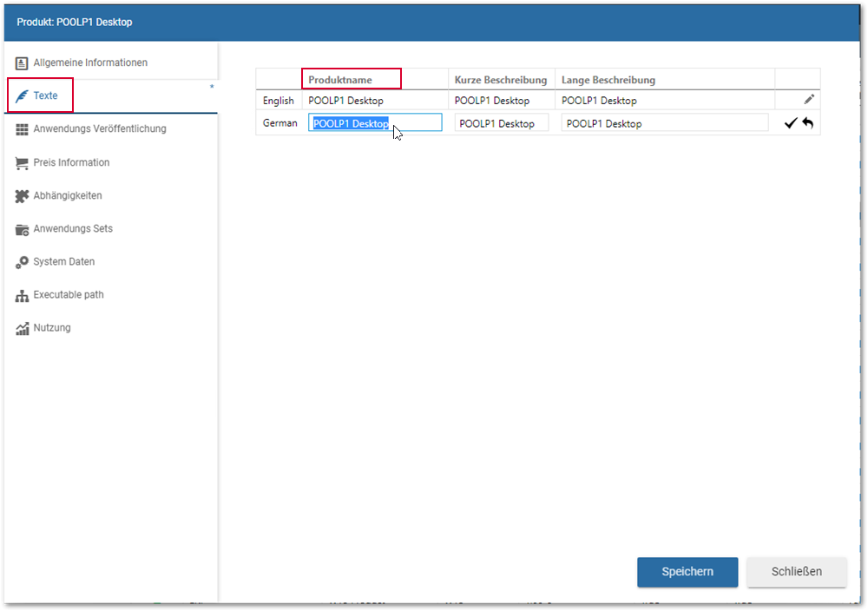Click the Executable path hierarchy icon
Screen dimensions: 868x611
point(22,296)
